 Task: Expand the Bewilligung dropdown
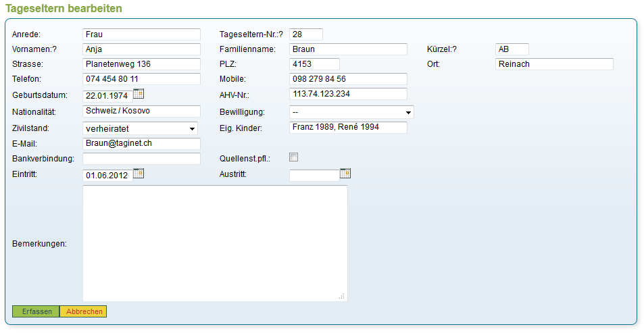tap(351, 112)
